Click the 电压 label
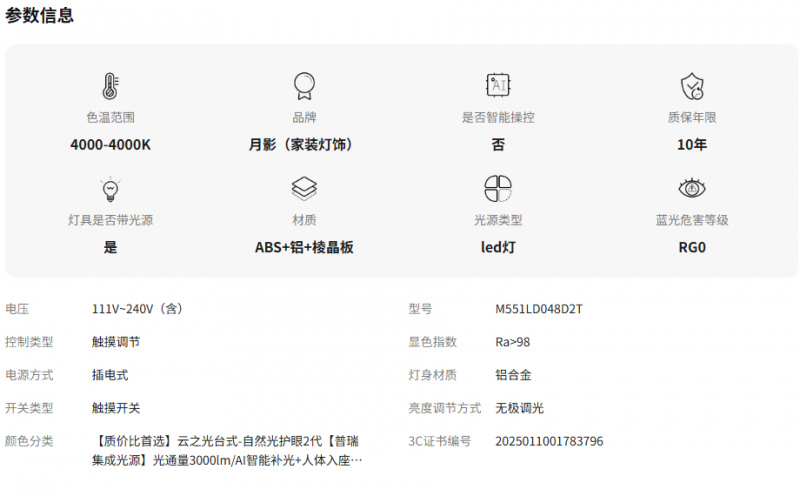The height and width of the screenshot is (496, 800). (x=17, y=309)
